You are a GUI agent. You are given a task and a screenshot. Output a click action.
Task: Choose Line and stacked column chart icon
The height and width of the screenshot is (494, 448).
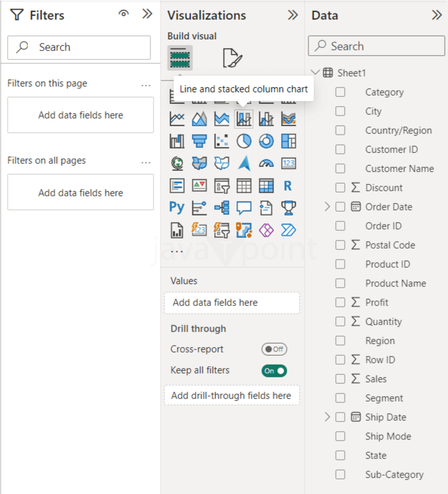(x=244, y=119)
